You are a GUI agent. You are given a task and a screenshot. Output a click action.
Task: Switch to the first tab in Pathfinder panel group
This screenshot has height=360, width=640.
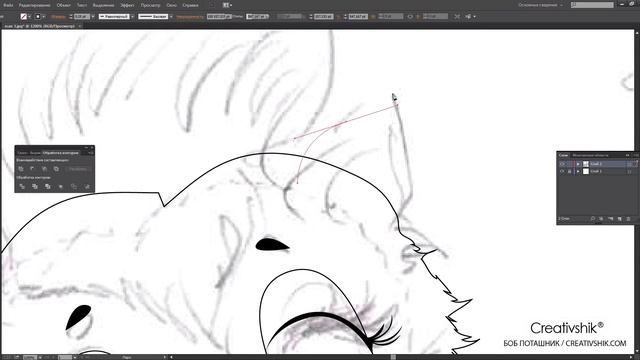click(22, 153)
